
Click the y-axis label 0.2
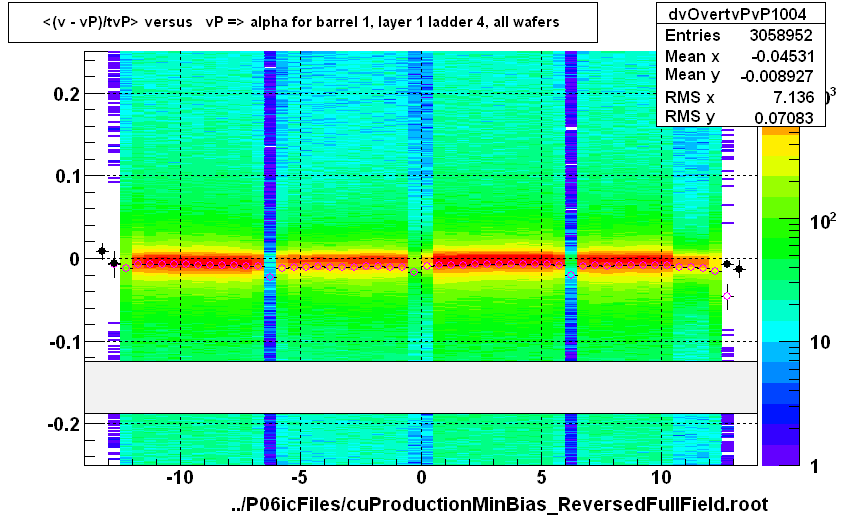pyautogui.click(x=67, y=94)
